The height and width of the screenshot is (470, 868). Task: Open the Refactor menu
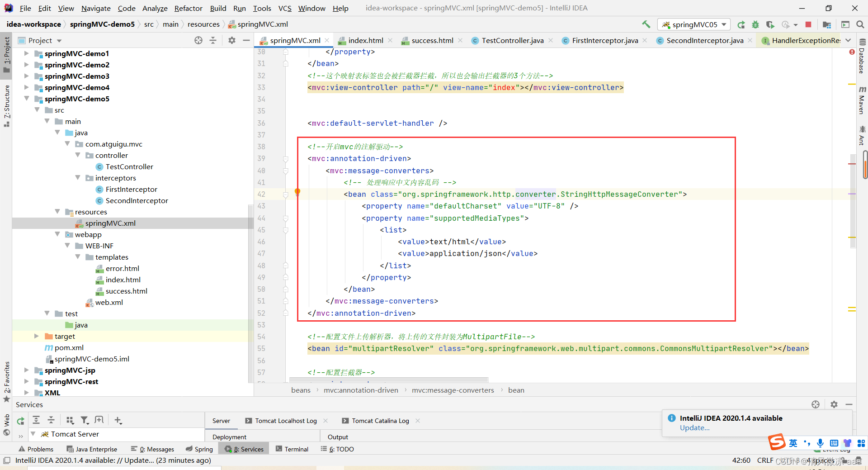(188, 8)
